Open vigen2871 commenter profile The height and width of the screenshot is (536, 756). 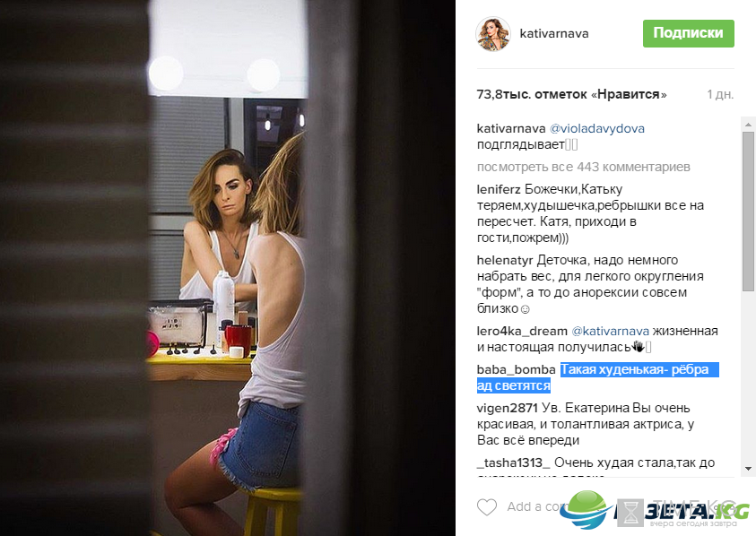508,408
